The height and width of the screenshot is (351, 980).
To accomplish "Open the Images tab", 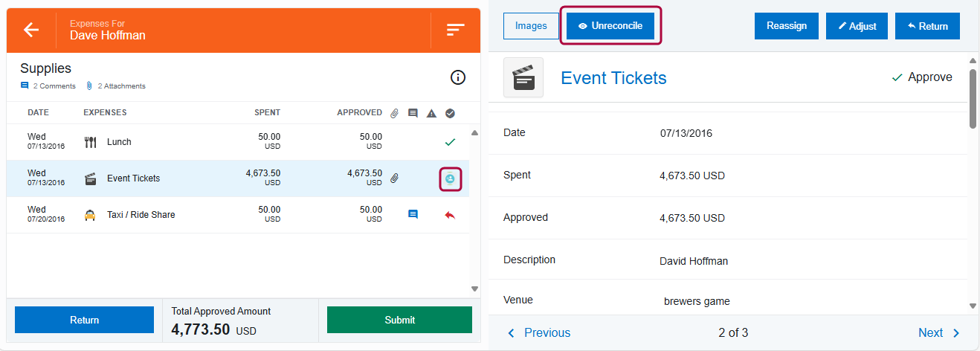I will coord(531,26).
